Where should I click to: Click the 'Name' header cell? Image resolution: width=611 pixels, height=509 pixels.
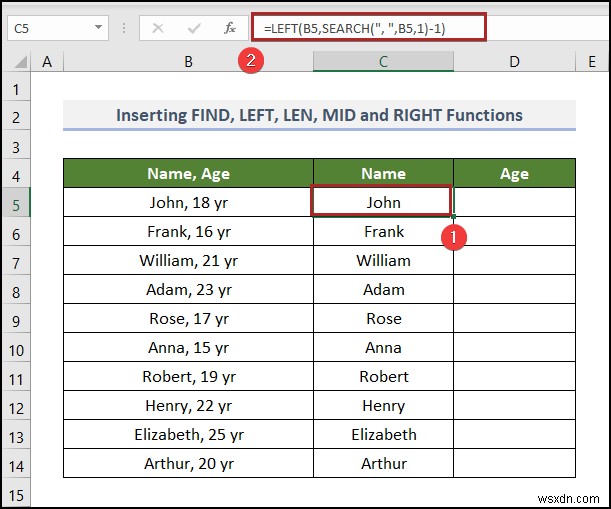click(x=383, y=173)
